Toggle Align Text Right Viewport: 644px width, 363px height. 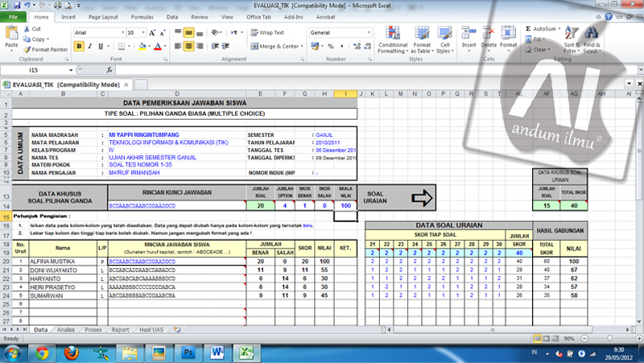[200, 46]
